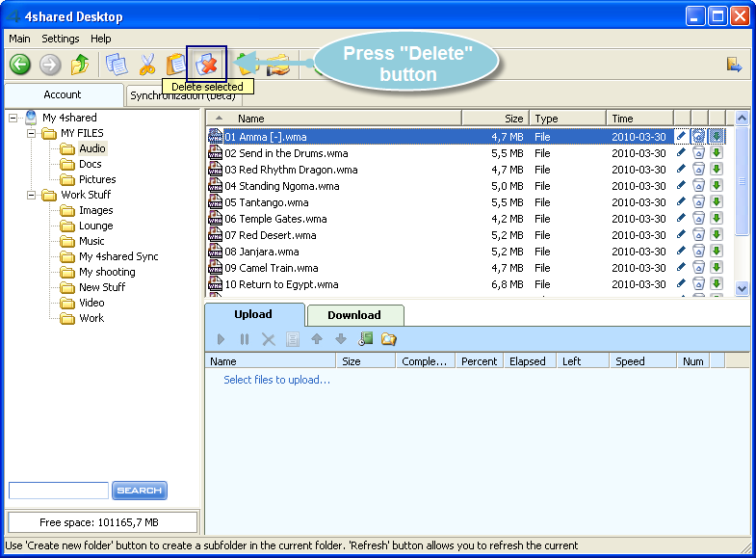Sort file list by Name column
Screen dimensions: 756x558
pos(333,119)
